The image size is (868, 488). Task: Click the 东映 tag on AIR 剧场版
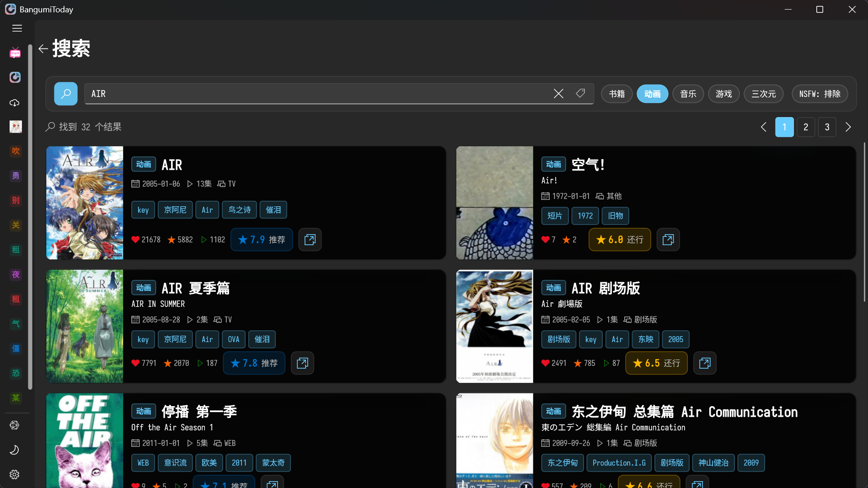tap(646, 339)
